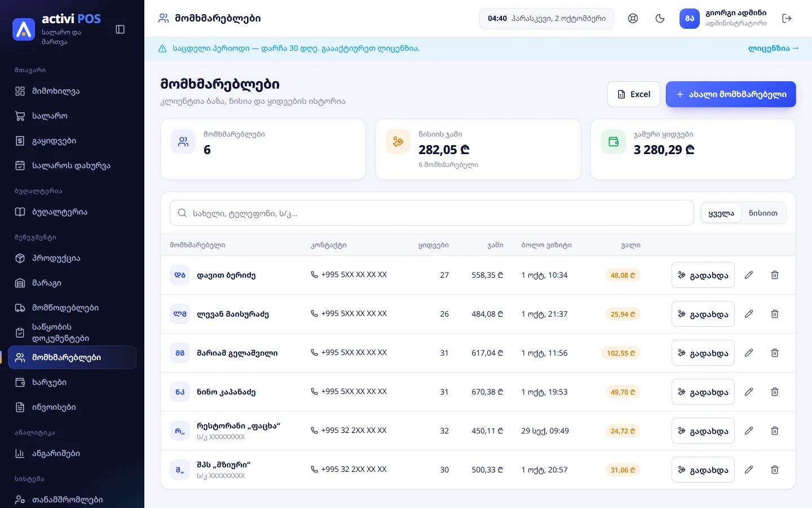
Task: Open ხარჯები in the sidebar
Action: click(72, 383)
